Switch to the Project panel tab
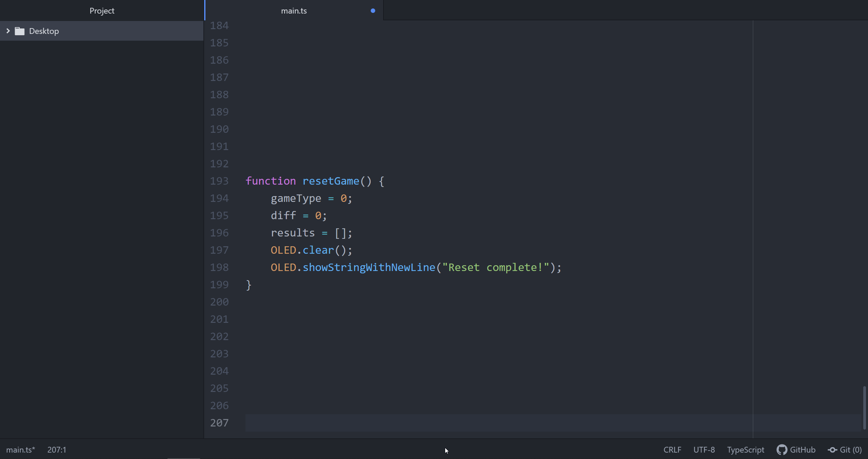Image resolution: width=868 pixels, height=459 pixels. (102, 11)
